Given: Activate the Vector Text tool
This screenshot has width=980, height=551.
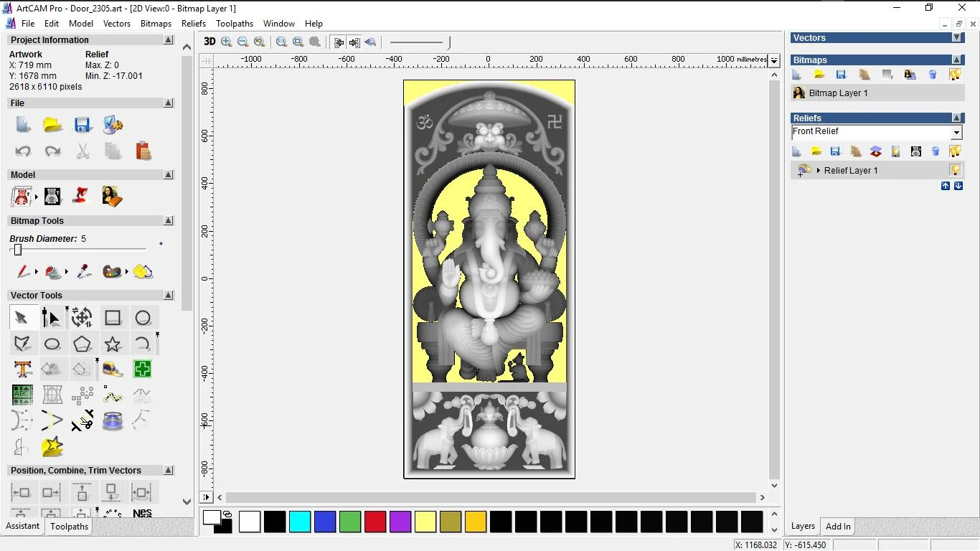Looking at the screenshot, I should coord(23,369).
